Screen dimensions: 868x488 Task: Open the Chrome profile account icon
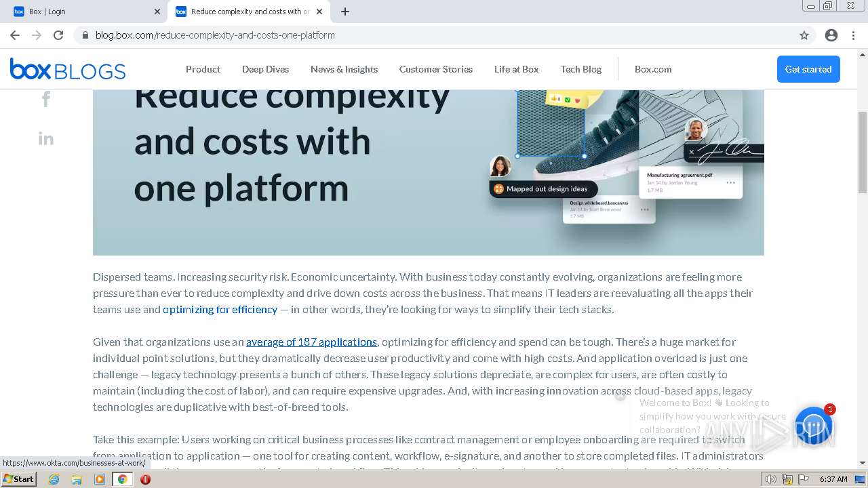coord(831,35)
